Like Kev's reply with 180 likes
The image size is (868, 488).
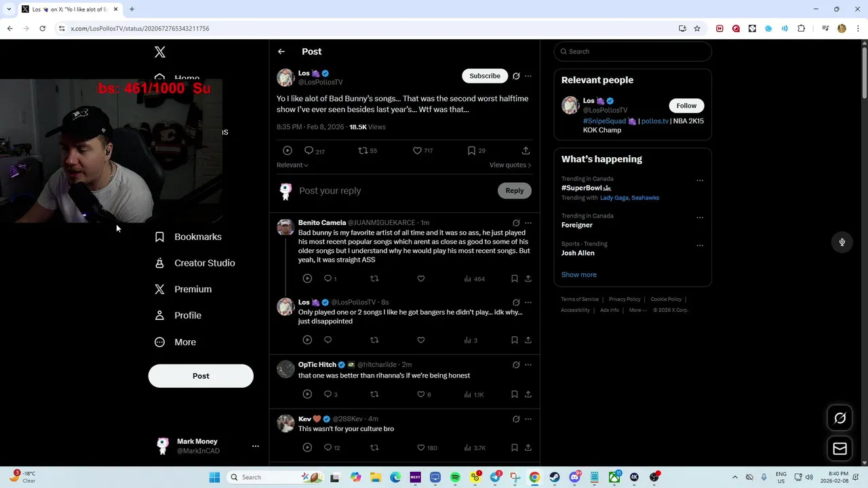pyautogui.click(x=427, y=448)
